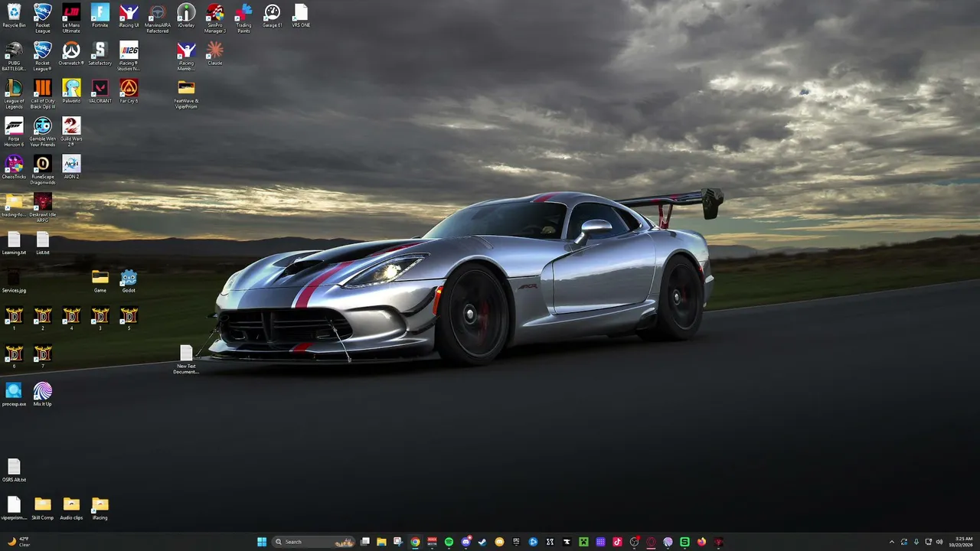Image resolution: width=980 pixels, height=551 pixels.
Task: Click the taskbar Search box
Action: [314, 542]
